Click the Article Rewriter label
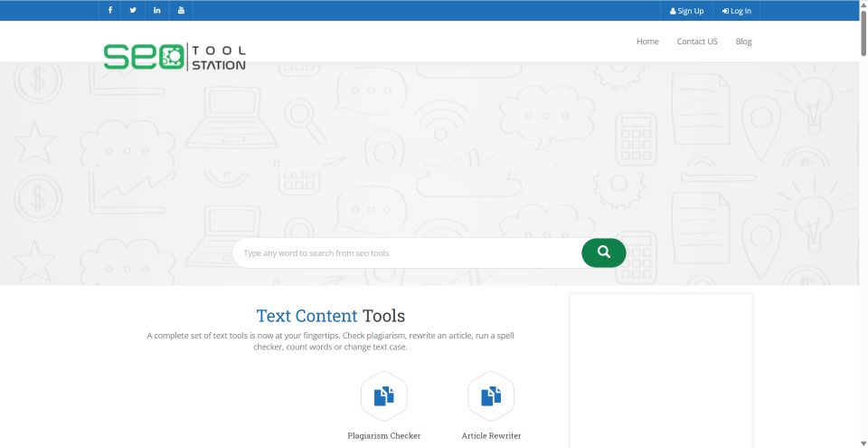 (491, 436)
